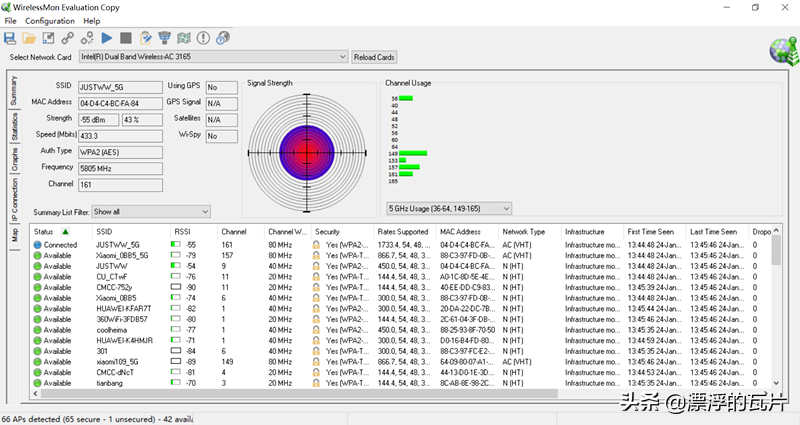Open the Help menu
Image resolution: width=800 pixels, height=425 pixels.
pyautogui.click(x=92, y=21)
